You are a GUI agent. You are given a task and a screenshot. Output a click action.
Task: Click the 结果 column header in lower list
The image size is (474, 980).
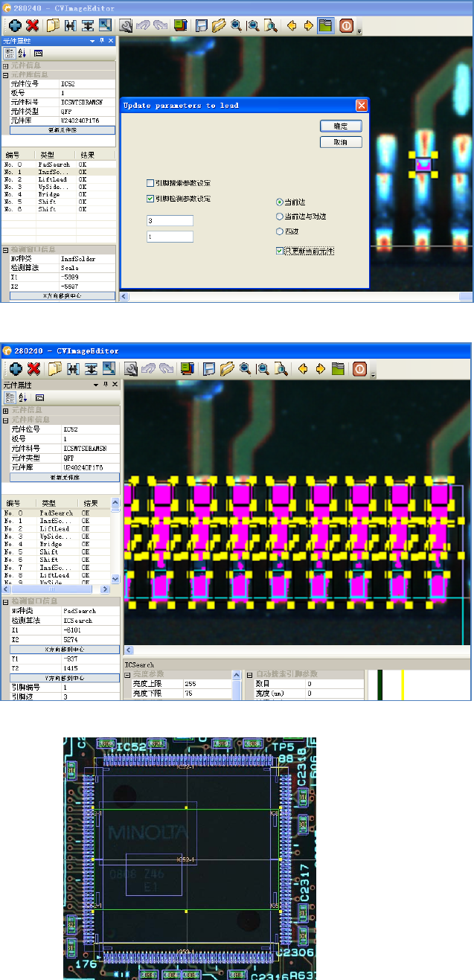coord(91,504)
